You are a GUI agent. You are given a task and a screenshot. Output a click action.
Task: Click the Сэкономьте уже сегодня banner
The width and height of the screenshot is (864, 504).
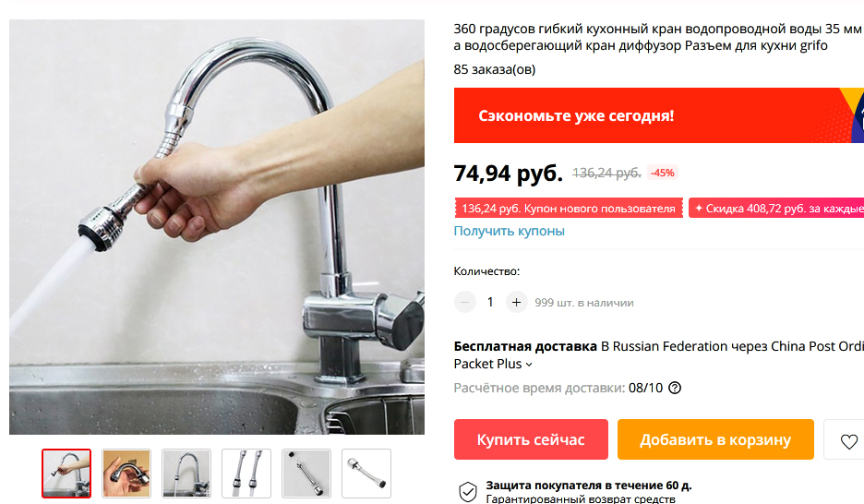point(659,115)
